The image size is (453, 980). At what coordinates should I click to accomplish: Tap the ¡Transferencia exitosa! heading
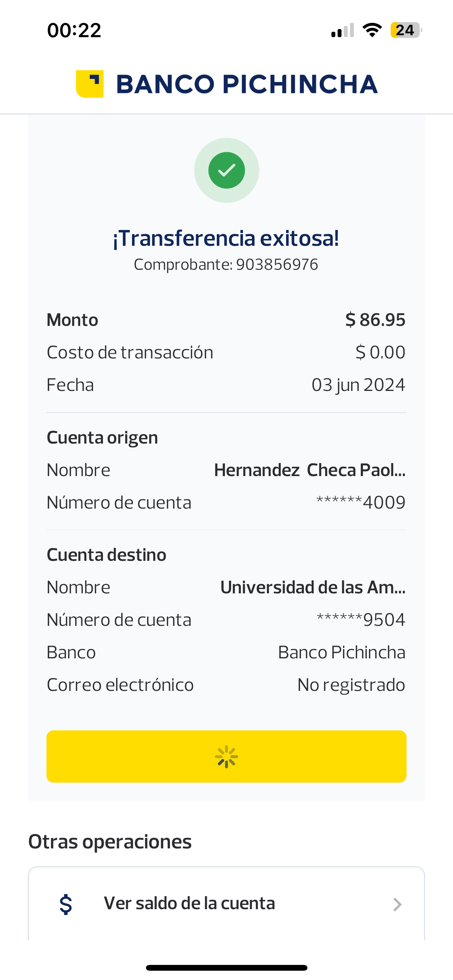(226, 238)
